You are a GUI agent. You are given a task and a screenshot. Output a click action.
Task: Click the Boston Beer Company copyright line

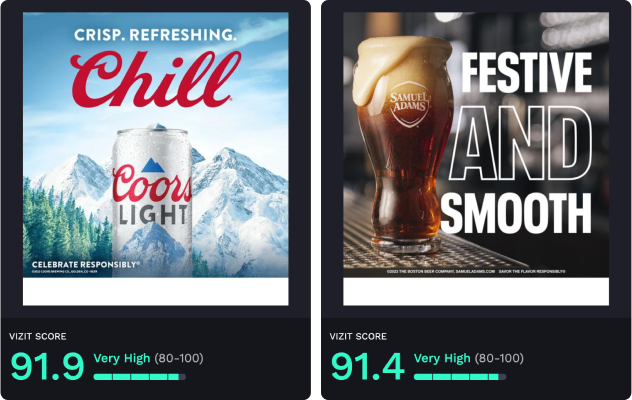pyautogui.click(x=441, y=272)
